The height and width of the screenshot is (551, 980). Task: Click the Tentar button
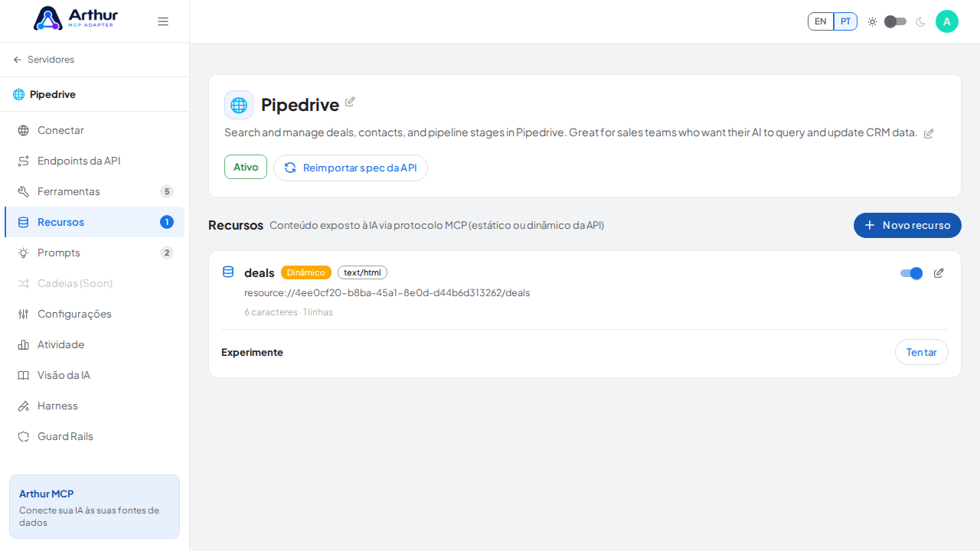point(922,352)
